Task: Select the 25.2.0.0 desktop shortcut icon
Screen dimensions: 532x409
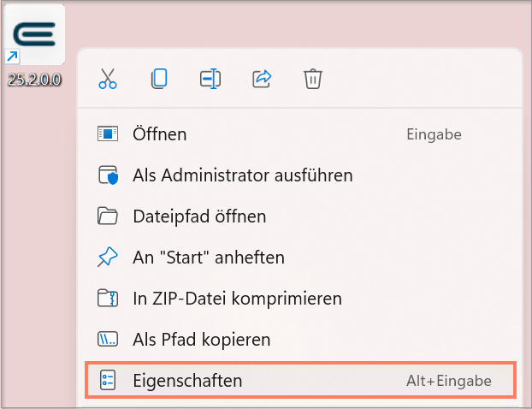Action: tap(34, 34)
